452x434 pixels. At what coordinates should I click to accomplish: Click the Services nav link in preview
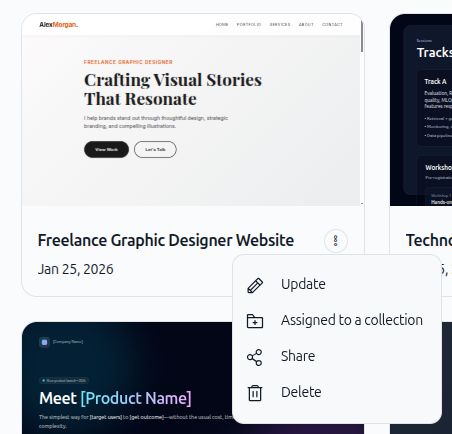(x=280, y=25)
